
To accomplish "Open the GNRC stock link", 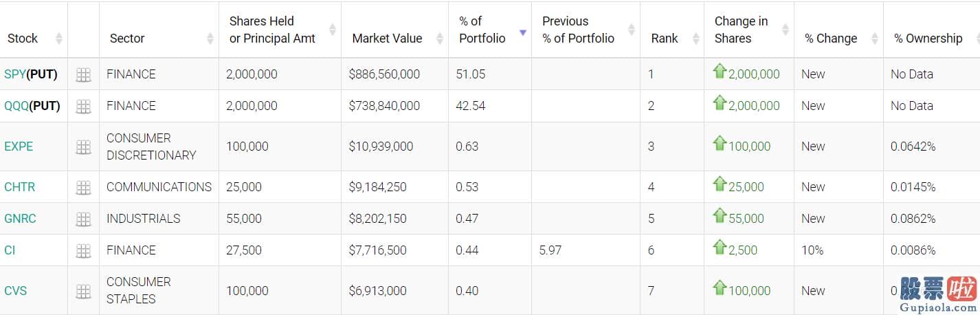I will [x=20, y=219].
